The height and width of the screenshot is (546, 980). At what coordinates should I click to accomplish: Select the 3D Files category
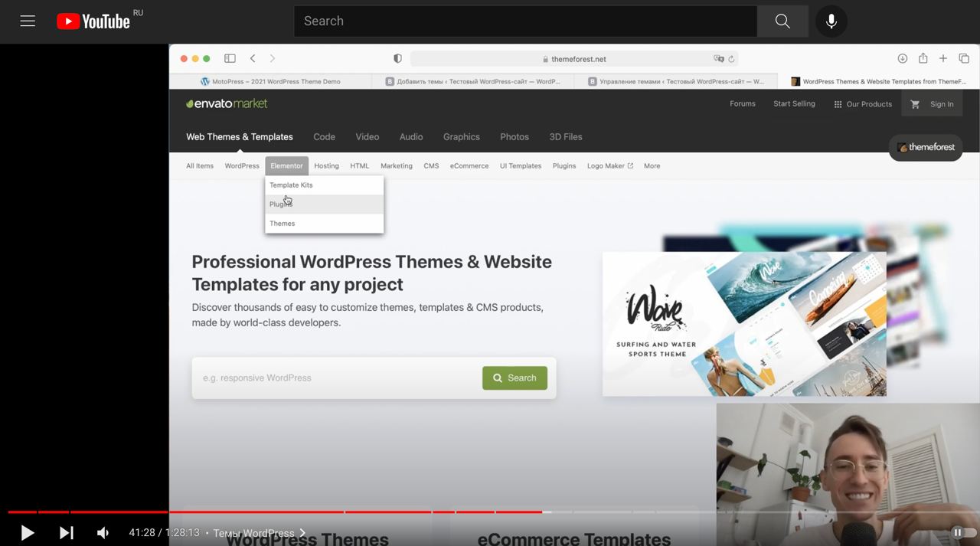(566, 137)
